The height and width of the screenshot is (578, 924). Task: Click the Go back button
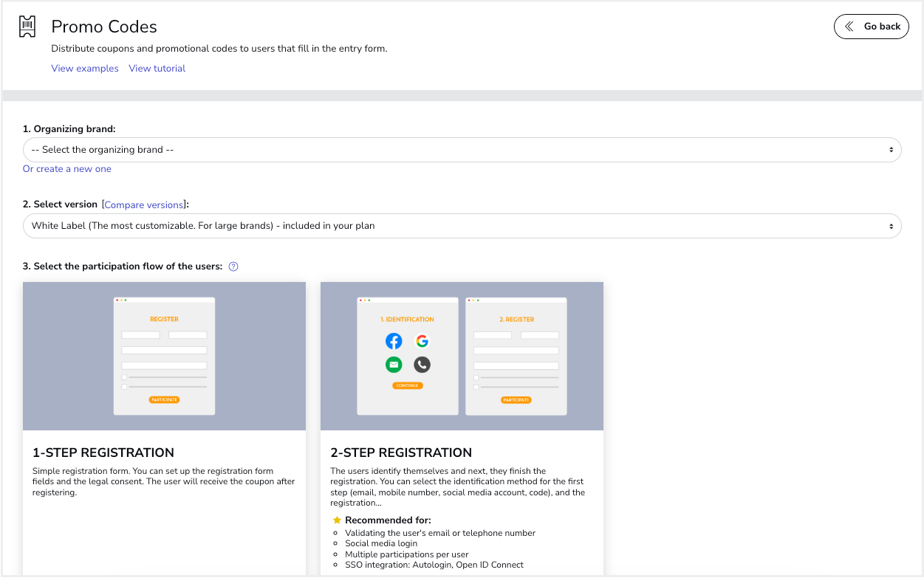tap(872, 27)
